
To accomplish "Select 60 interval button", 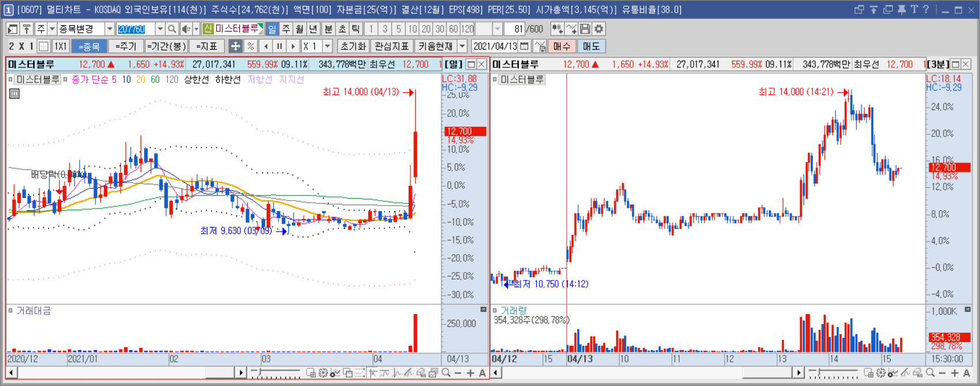I will tap(454, 29).
